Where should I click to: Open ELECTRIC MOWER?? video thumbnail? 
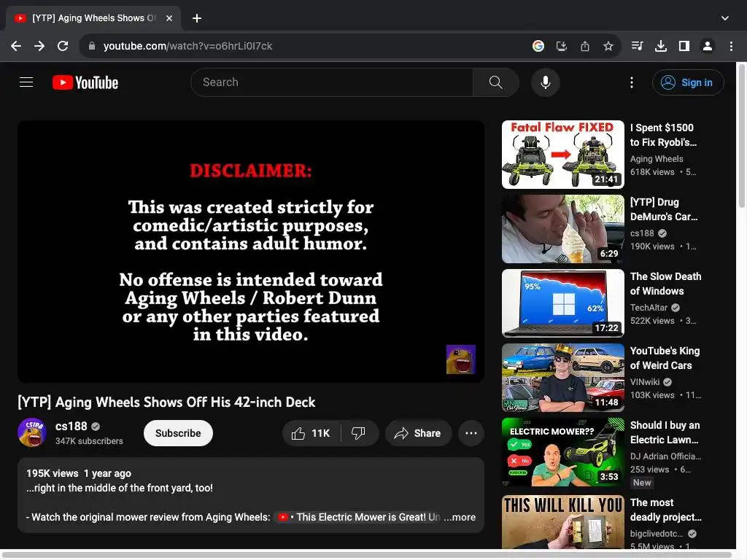click(563, 452)
